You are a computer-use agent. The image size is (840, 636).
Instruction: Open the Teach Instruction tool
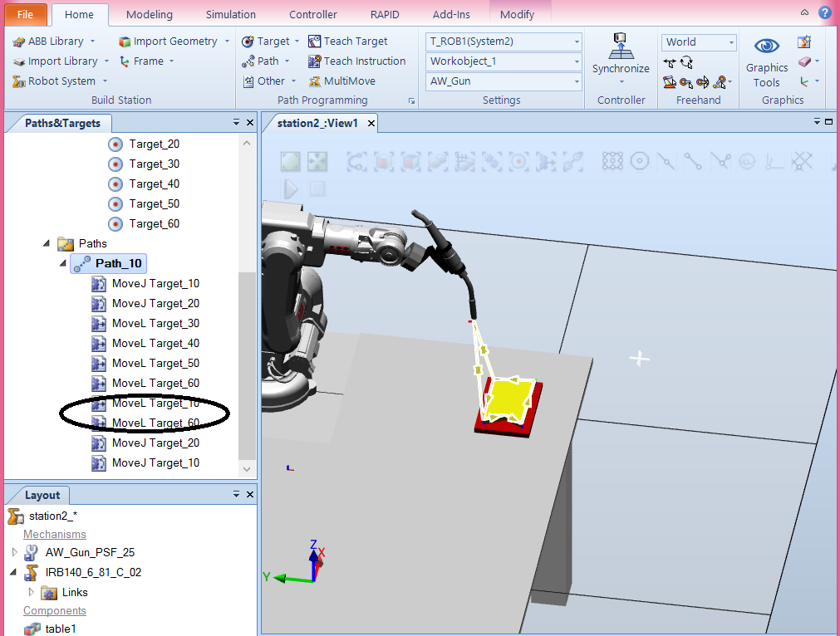coord(358,61)
